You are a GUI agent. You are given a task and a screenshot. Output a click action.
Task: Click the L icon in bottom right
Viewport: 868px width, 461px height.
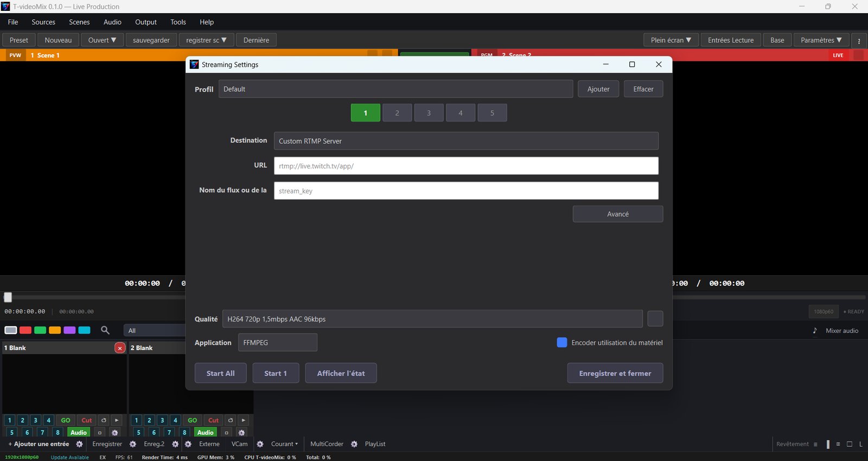coord(860,444)
